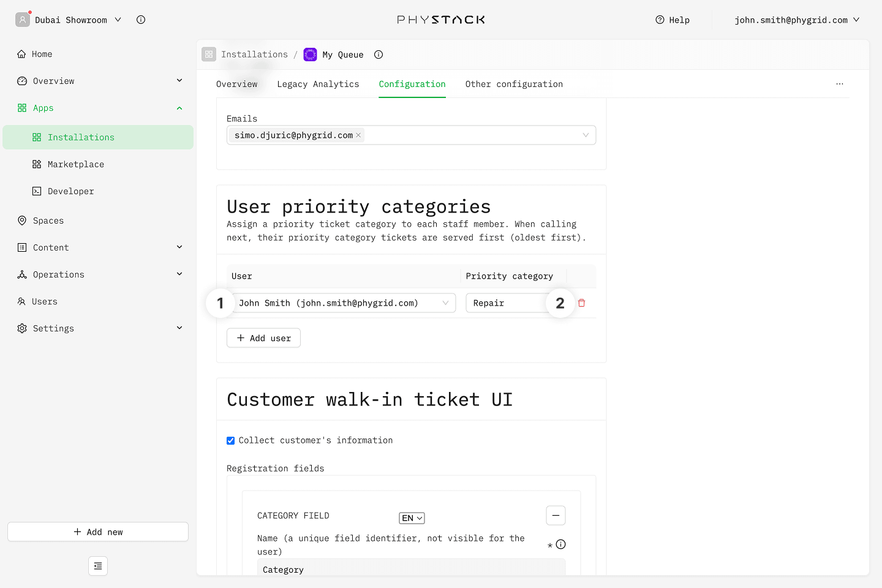
Task: Click the Add new button in sidebar
Action: pos(98,532)
